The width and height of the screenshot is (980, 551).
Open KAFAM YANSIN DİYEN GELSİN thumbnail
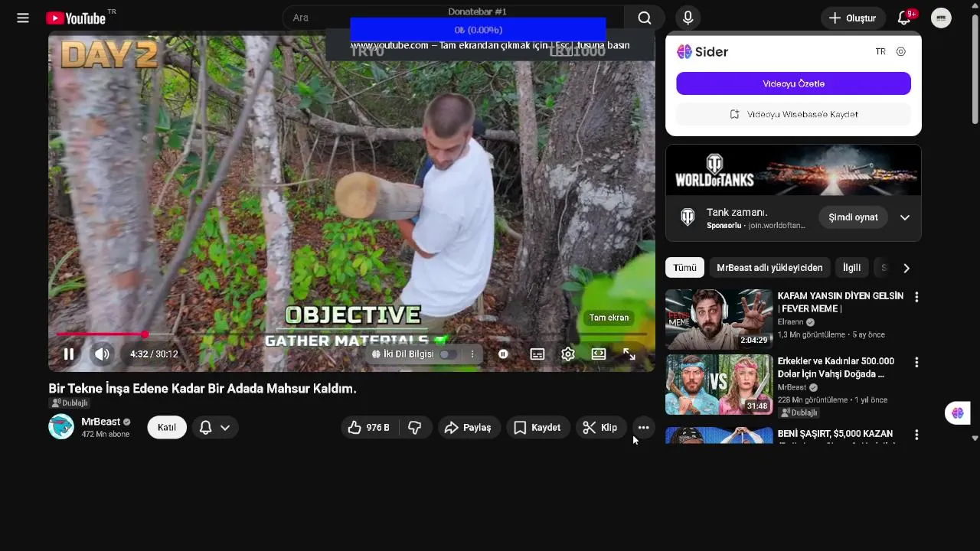point(719,319)
